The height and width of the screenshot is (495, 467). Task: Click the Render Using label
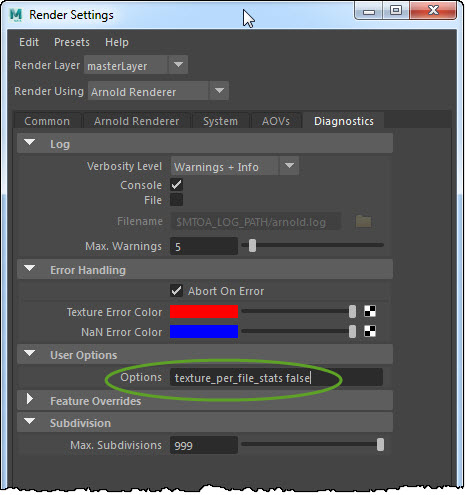point(49,91)
